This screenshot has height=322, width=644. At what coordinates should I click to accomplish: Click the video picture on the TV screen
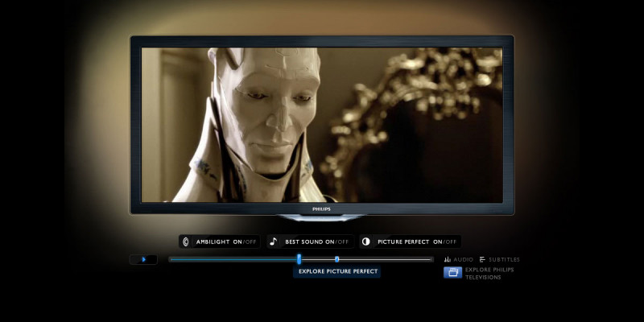coord(322,125)
